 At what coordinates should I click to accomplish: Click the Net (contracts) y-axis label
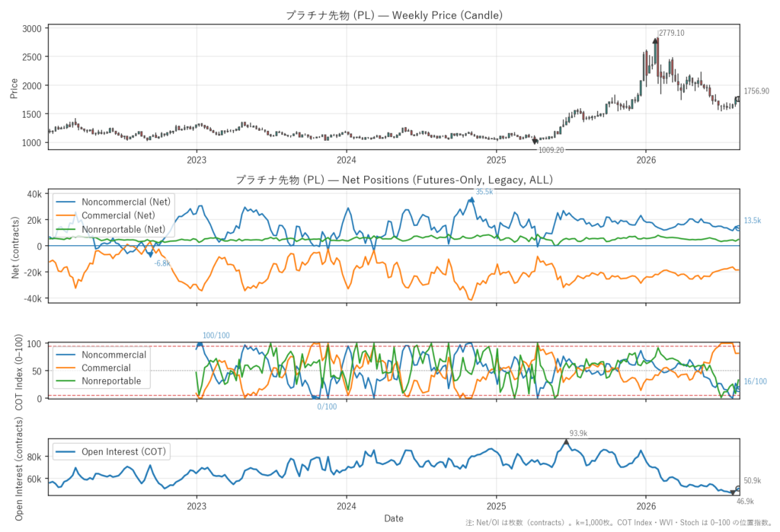coord(15,247)
